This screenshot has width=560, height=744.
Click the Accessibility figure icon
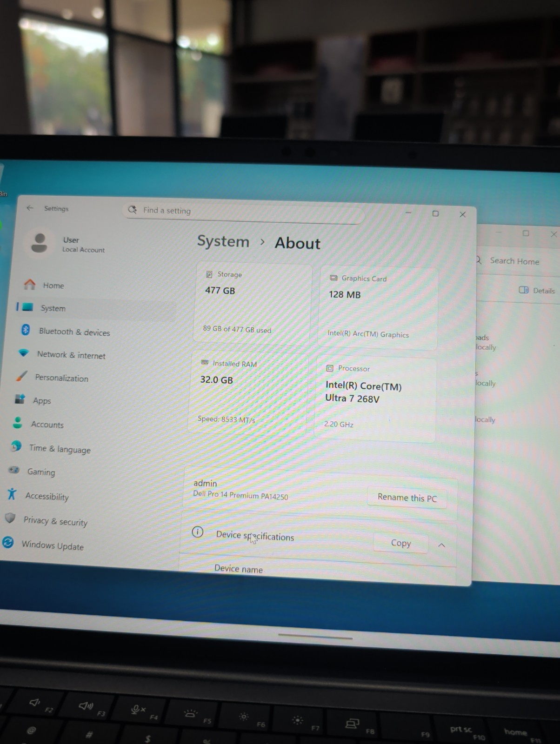click(12, 494)
